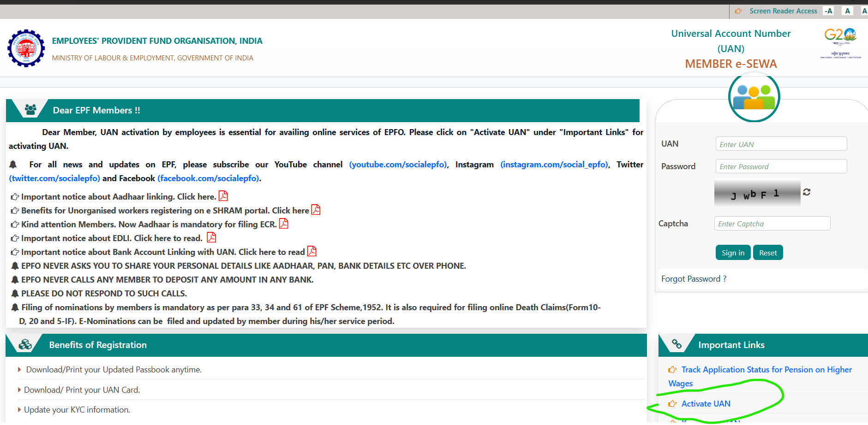Screen dimensions: 868x425
Task: Click the members avatar icon above login
Action: [x=754, y=97]
